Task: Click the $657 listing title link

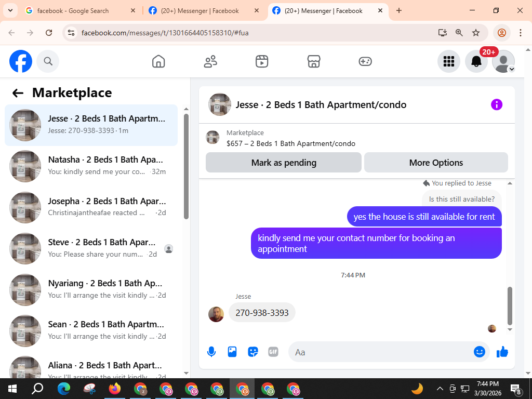Action: pyautogui.click(x=291, y=143)
